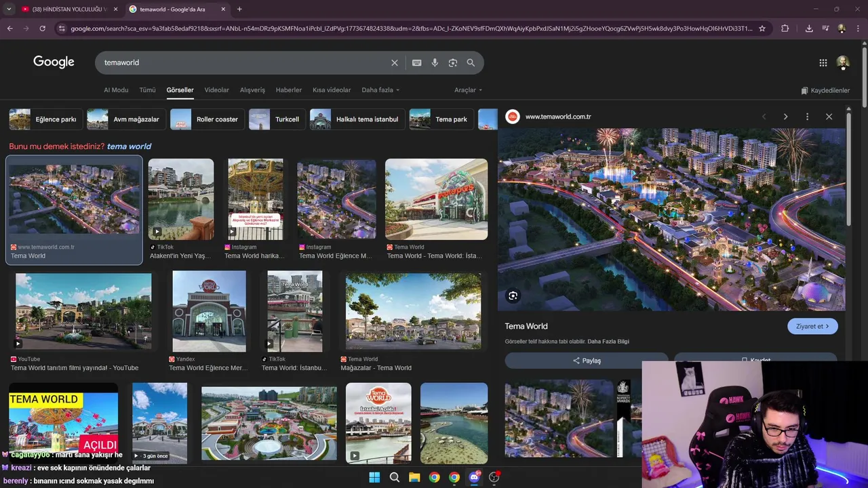868x488 pixels.
Task: Open the Google apps grid
Action: pyautogui.click(x=823, y=62)
